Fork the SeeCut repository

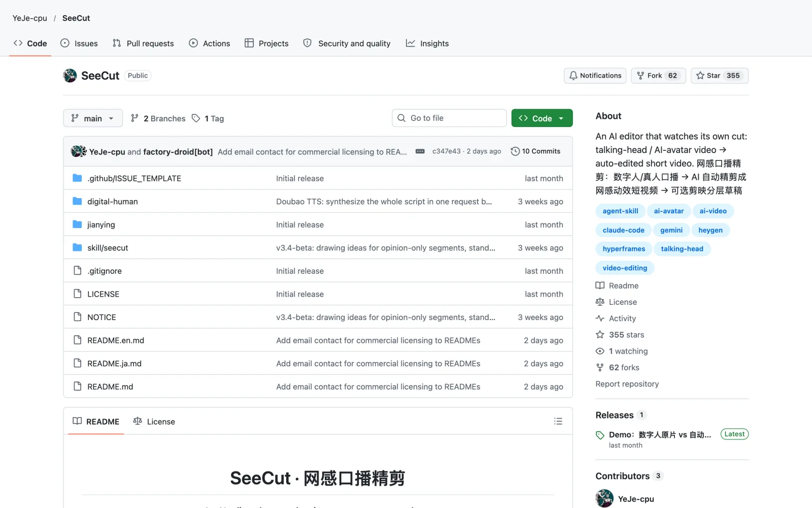[x=659, y=76]
